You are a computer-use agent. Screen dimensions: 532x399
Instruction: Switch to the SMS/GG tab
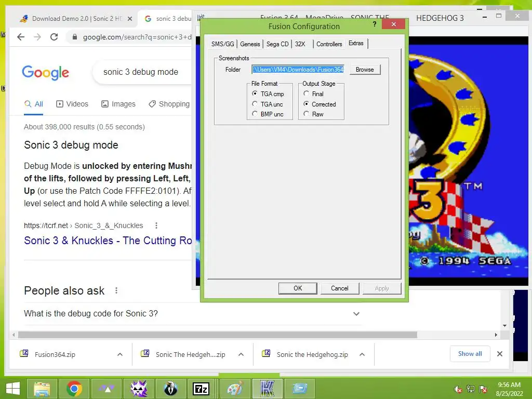pyautogui.click(x=222, y=44)
